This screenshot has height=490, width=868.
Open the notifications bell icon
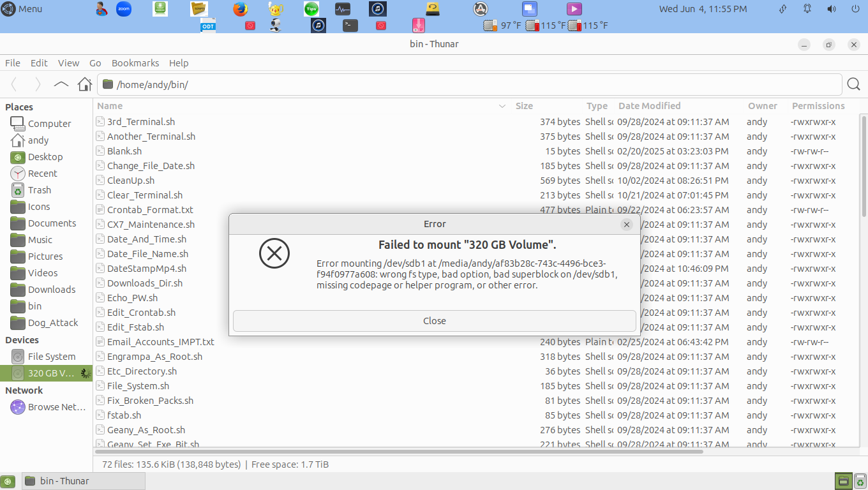tap(807, 9)
